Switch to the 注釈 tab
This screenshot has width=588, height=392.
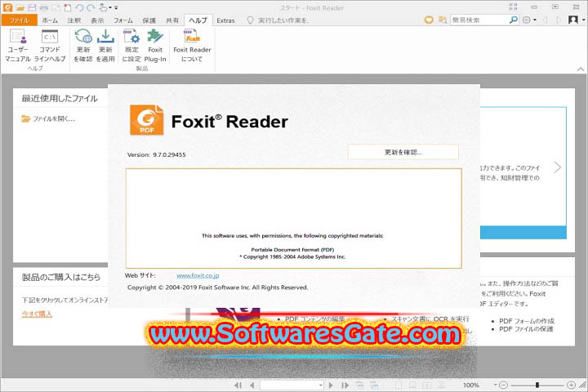click(x=74, y=20)
